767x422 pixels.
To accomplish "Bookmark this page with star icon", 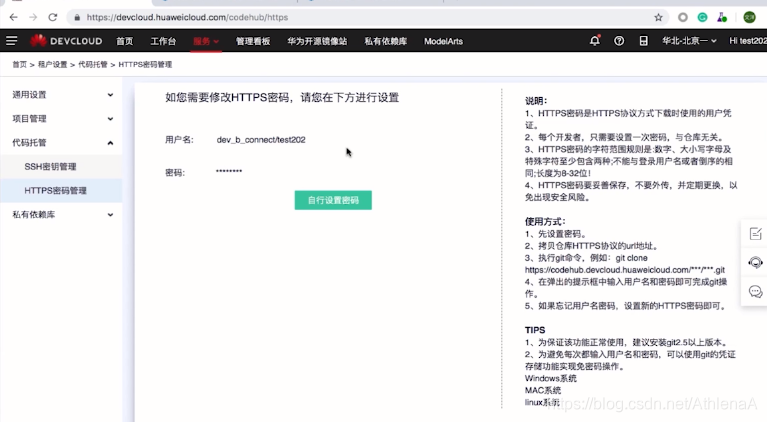I will coord(658,17).
